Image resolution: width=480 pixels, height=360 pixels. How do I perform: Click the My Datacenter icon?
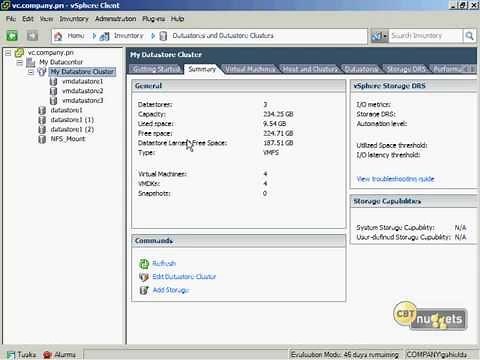(31, 62)
